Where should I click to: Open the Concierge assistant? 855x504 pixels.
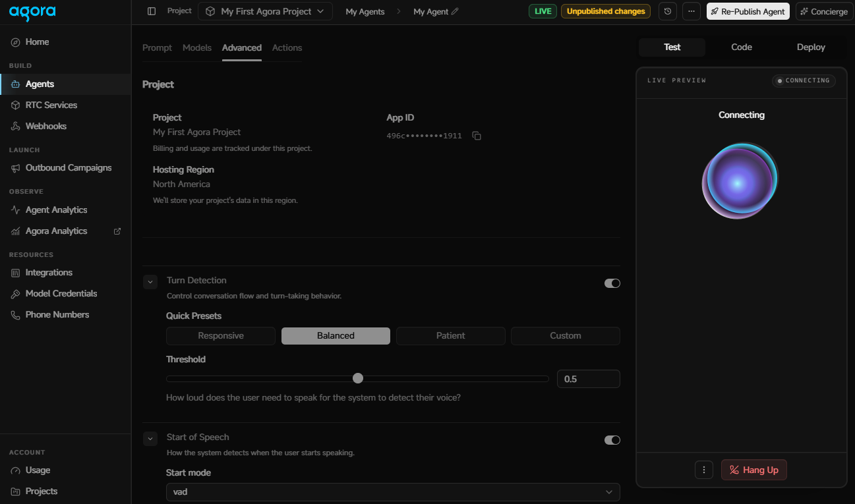coord(824,11)
